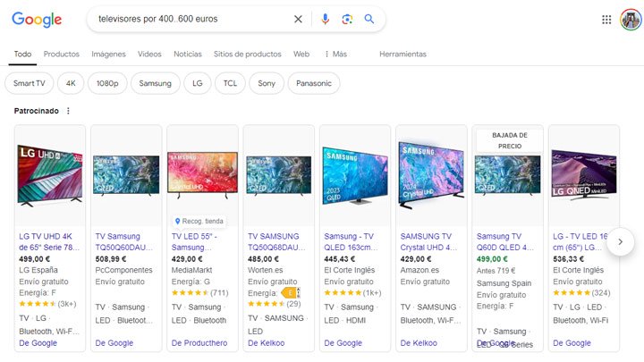Open Samsung 2023 QLED TV image
This screenshot has width=644, height=362.
point(355,175)
